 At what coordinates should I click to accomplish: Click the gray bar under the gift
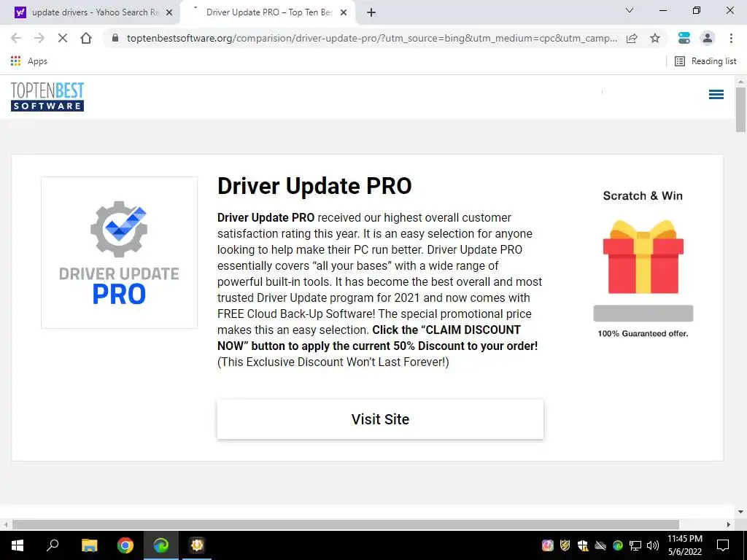tap(643, 314)
